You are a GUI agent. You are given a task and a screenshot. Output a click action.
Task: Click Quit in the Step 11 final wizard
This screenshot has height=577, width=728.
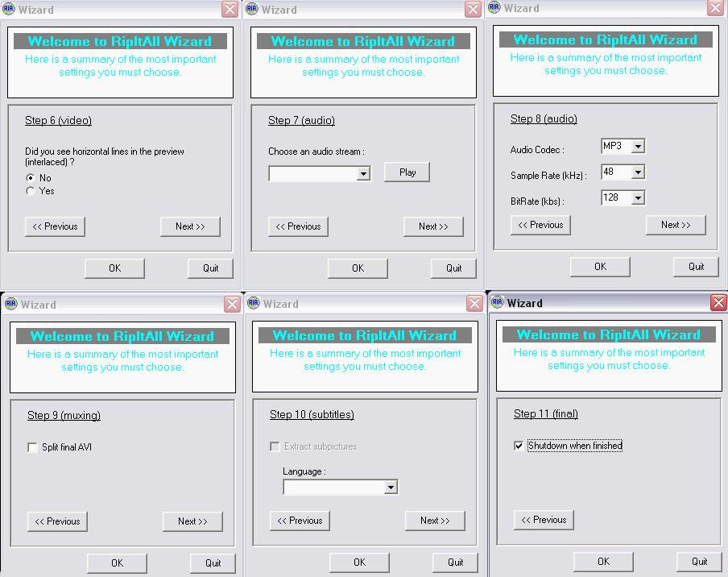(x=699, y=562)
